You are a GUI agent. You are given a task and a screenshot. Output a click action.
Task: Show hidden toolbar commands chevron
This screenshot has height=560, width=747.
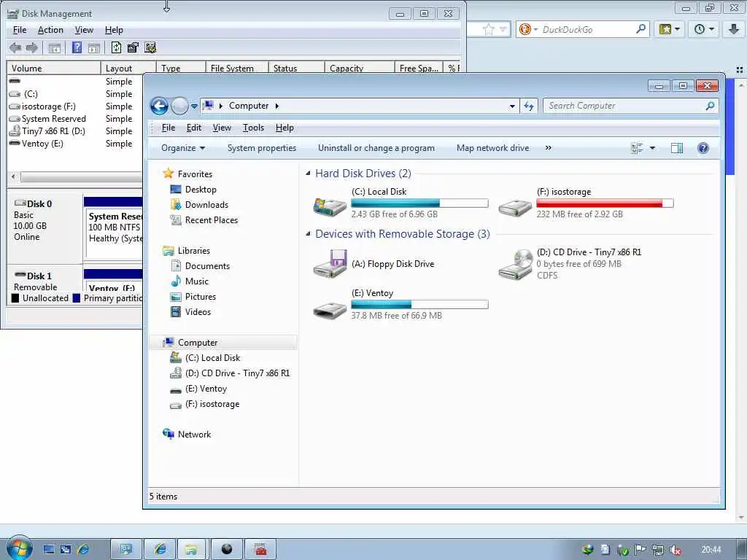tap(549, 148)
